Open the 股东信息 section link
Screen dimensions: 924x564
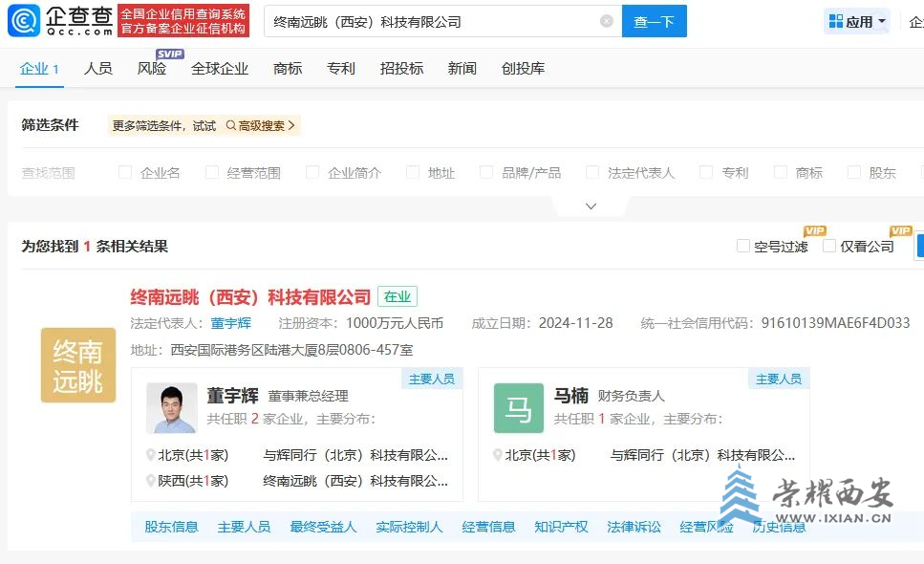(x=171, y=527)
